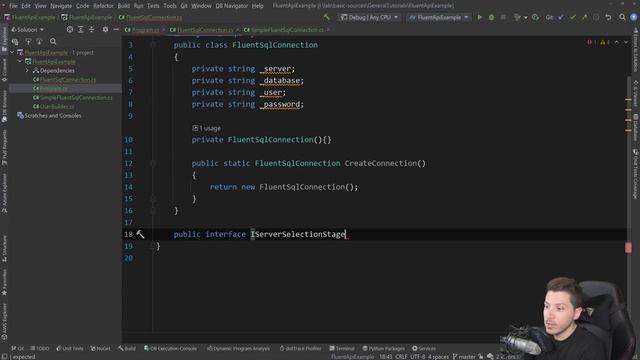Select FluentSqlConnection.cs in the solution tree
Screen dimensions: 640x360
click(64, 80)
